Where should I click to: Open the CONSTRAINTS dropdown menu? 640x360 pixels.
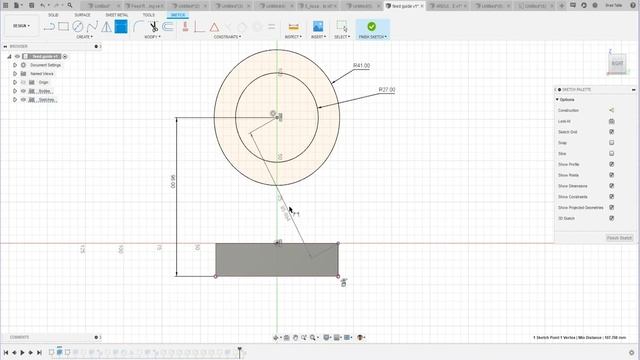click(227, 37)
